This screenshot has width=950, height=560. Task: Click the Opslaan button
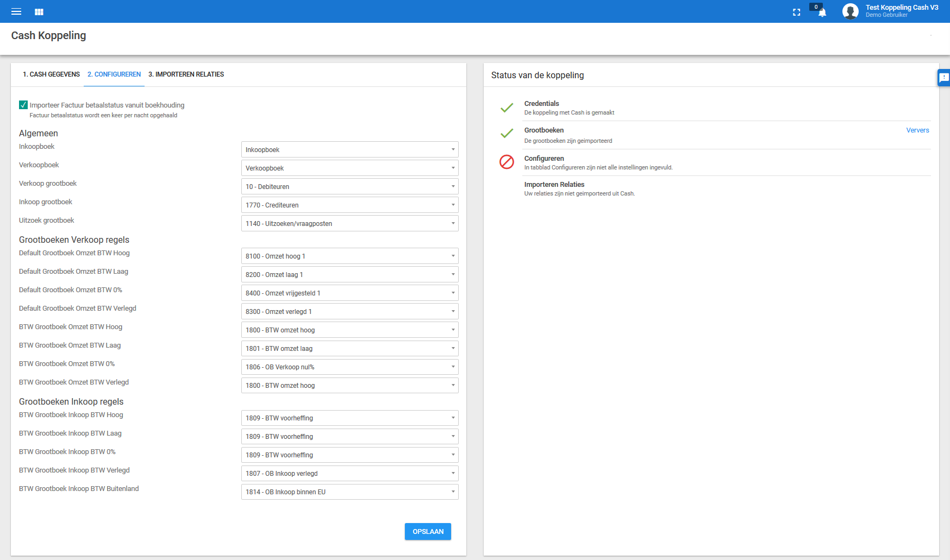click(428, 531)
